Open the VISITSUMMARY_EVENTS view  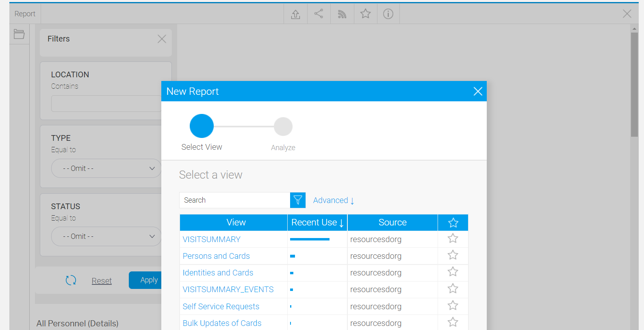(228, 290)
